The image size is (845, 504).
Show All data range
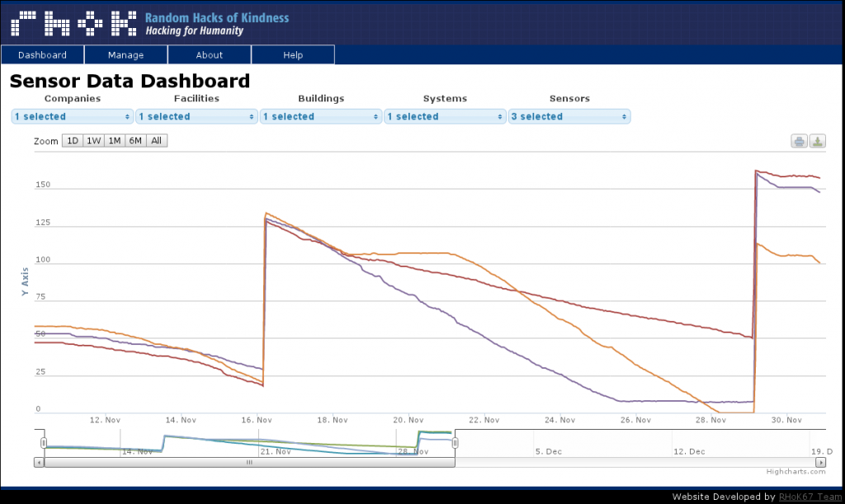pos(156,140)
